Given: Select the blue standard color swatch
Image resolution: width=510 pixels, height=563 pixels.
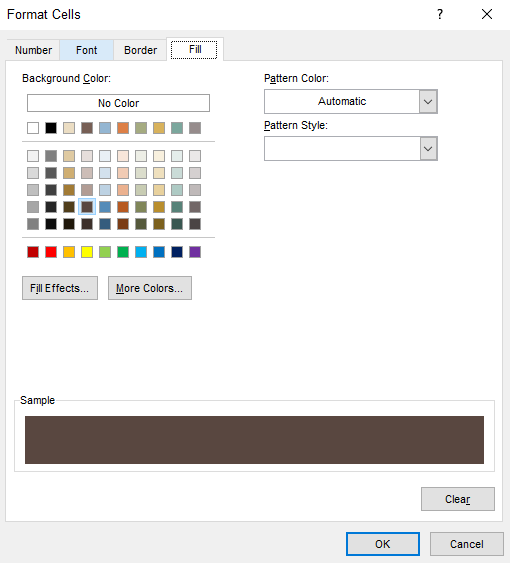Looking at the screenshot, I should coord(159,252).
